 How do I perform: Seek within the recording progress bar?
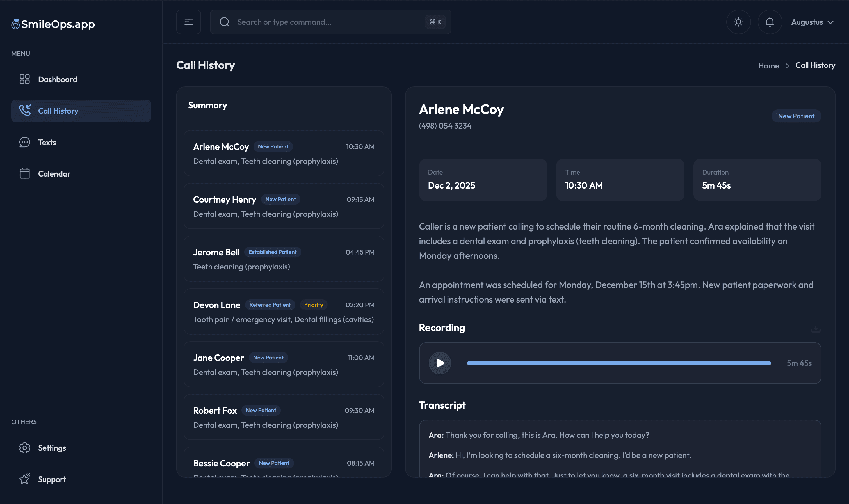[618, 363]
